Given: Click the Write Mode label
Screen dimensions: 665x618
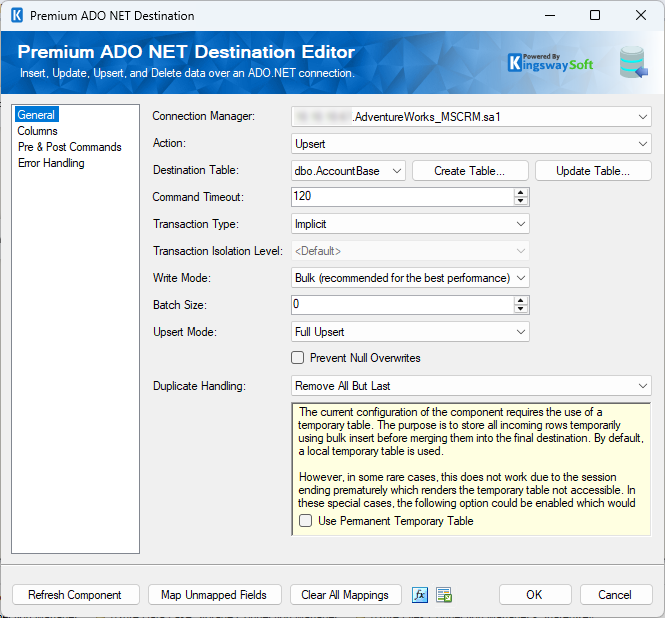Looking at the screenshot, I should click(182, 278).
